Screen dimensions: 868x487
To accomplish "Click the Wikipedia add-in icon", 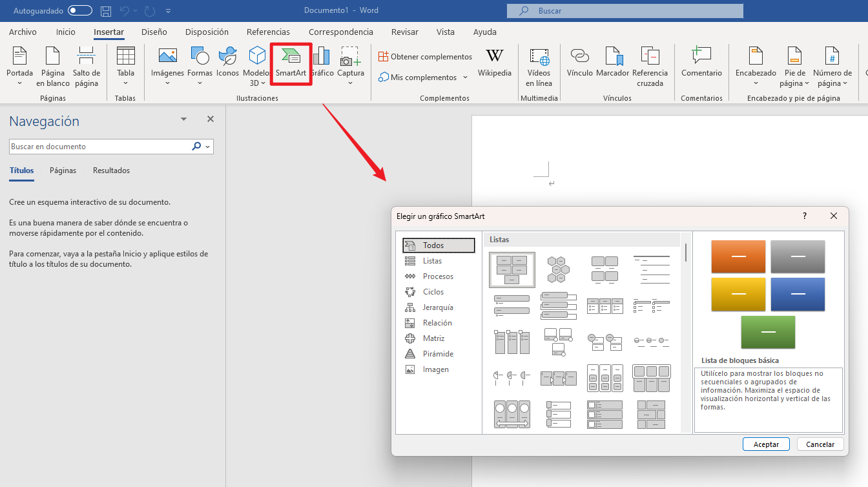I will coord(495,56).
